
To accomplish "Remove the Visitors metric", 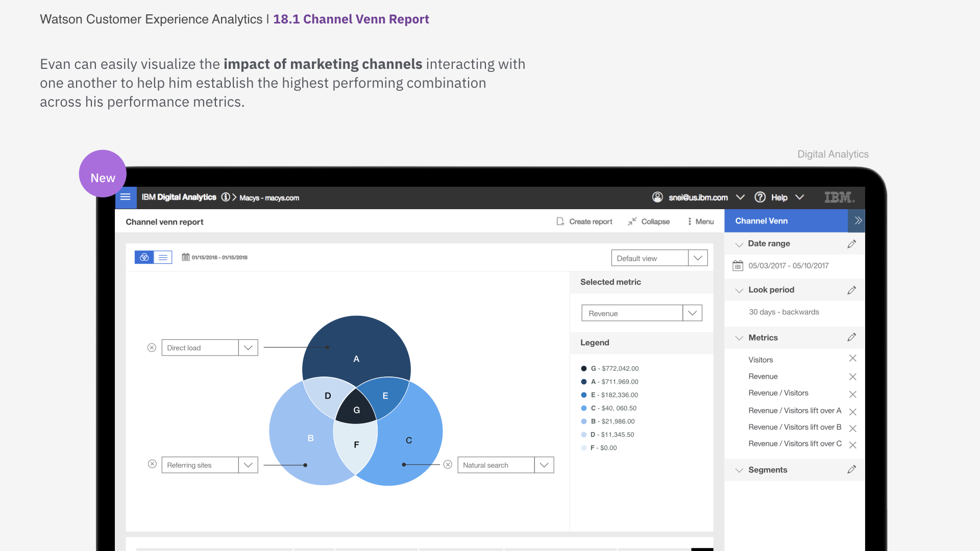I will coord(852,358).
